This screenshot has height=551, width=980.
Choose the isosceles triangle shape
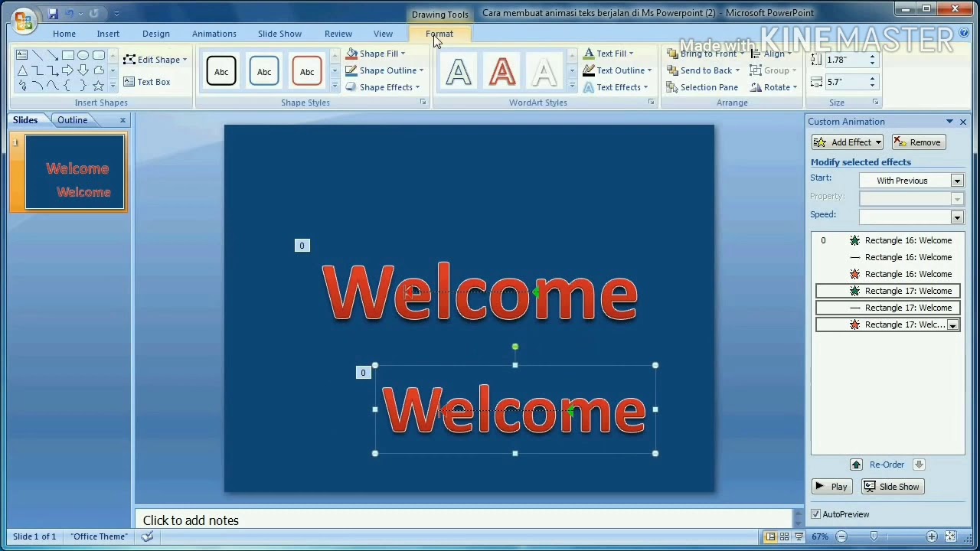pos(22,70)
